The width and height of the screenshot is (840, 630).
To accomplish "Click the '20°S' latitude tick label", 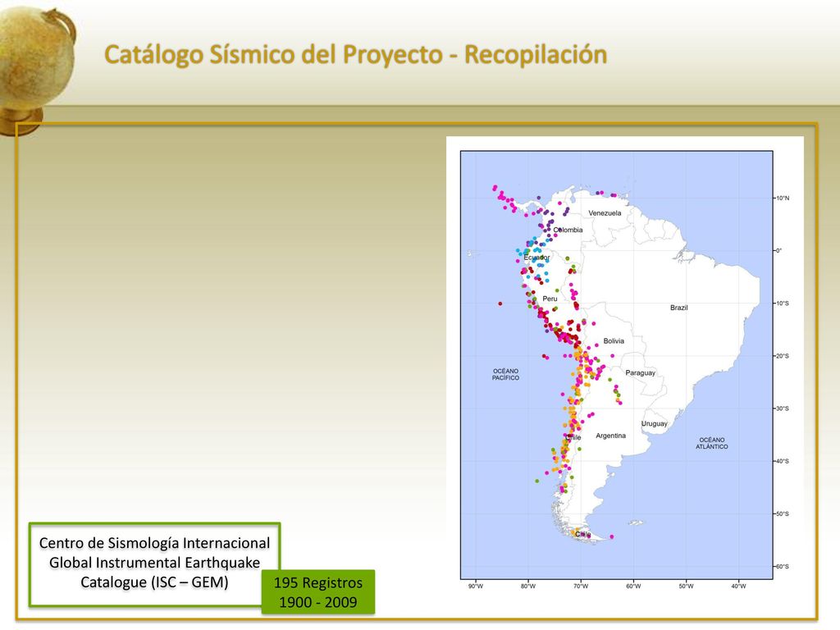I will (x=783, y=356).
